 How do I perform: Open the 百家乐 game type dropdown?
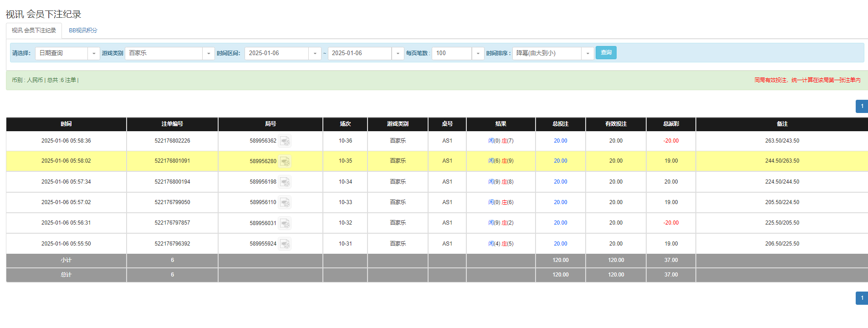(x=209, y=53)
